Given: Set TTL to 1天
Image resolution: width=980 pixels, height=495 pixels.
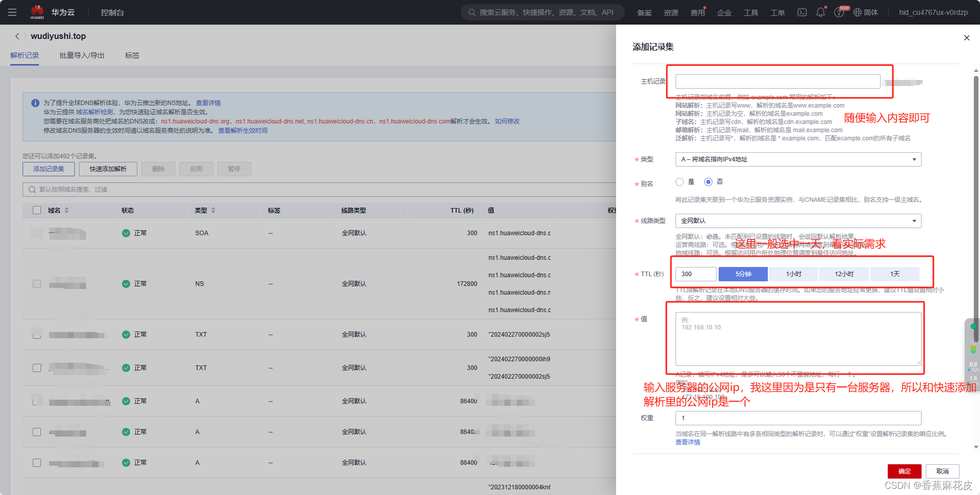Looking at the screenshot, I should click(894, 274).
